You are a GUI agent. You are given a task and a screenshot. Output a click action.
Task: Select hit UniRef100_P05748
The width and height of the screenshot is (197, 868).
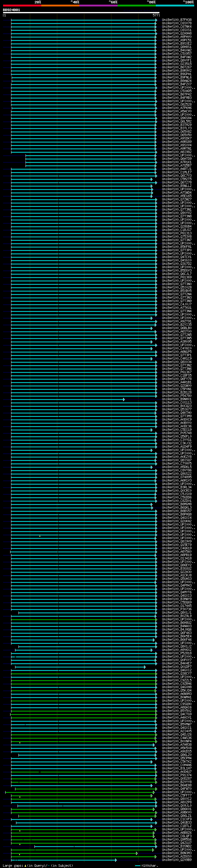tap(177, 433)
